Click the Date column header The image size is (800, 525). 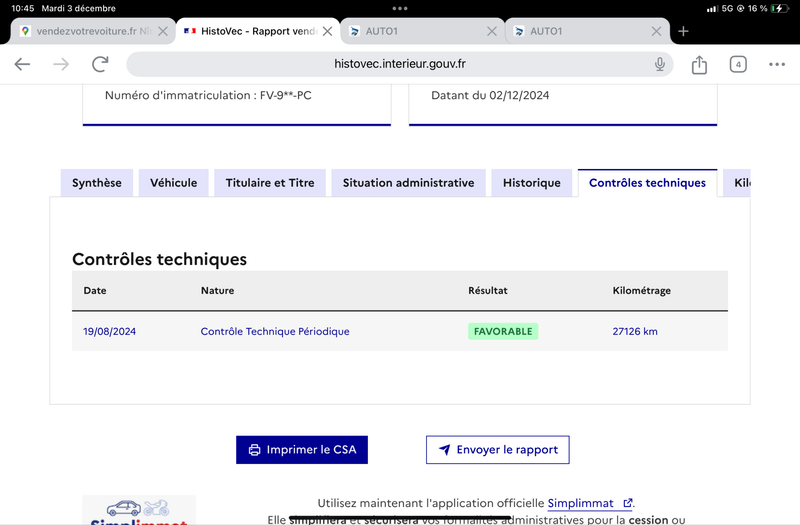click(x=95, y=290)
